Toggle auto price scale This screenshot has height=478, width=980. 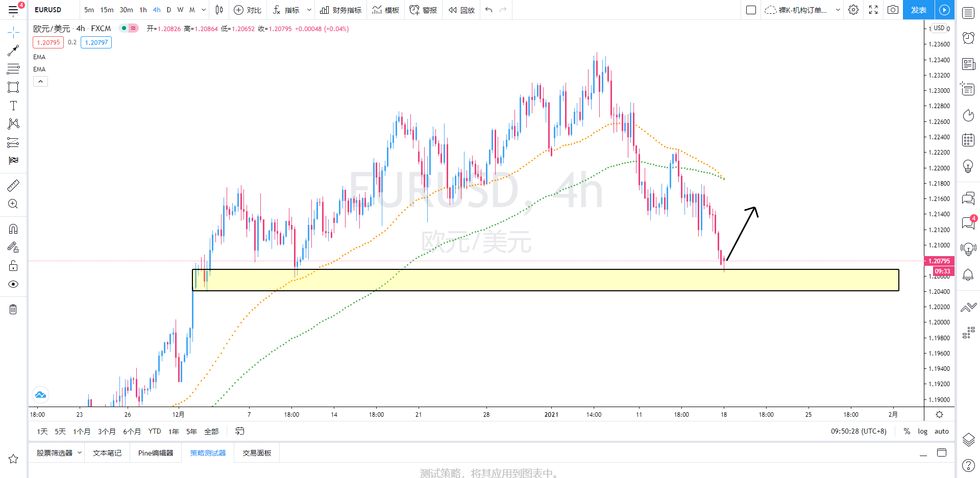point(942,432)
